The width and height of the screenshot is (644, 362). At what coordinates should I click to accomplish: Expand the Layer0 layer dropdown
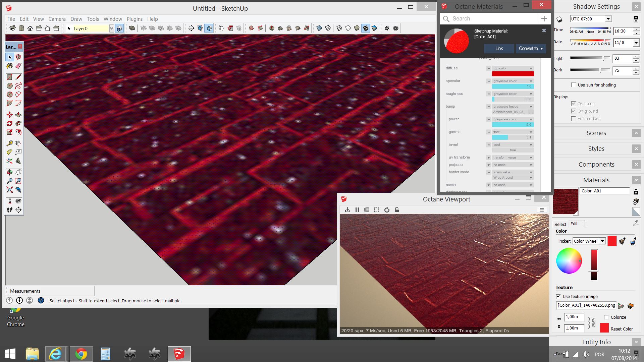point(111,28)
